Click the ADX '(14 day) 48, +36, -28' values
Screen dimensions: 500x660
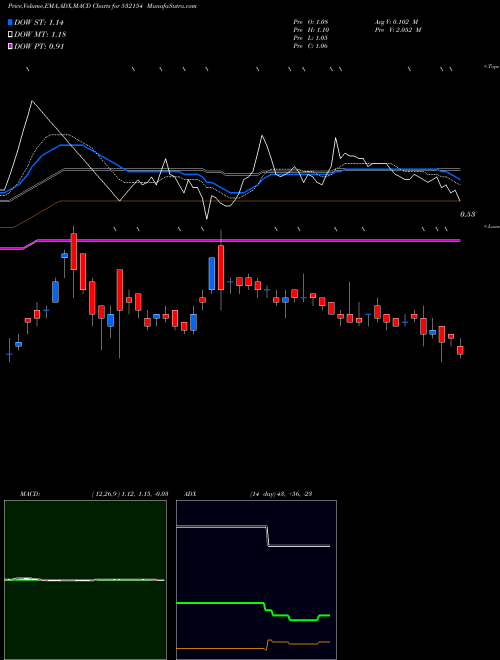click(x=280, y=494)
